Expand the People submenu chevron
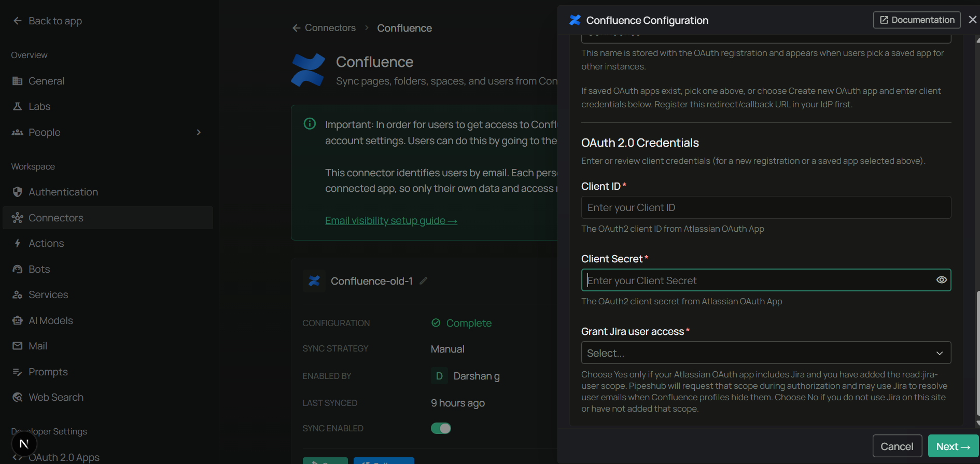 click(199, 132)
